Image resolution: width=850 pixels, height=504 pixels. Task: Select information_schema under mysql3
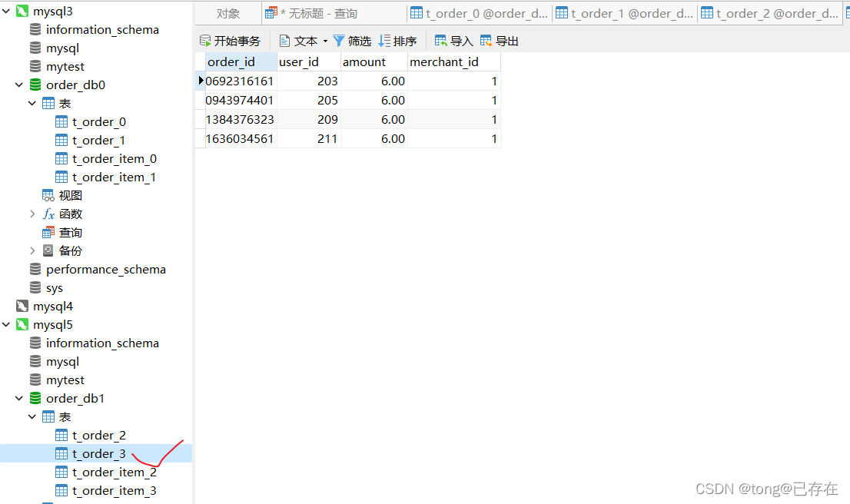coord(102,29)
